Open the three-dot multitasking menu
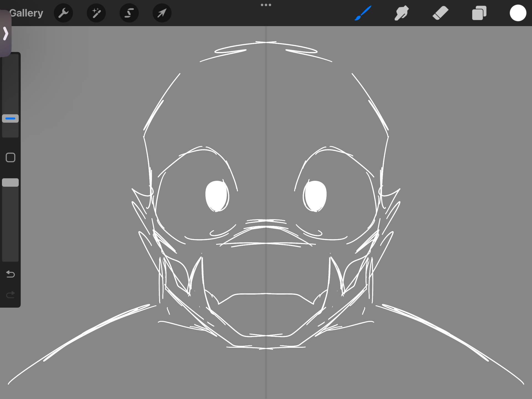532x399 pixels. point(266,5)
